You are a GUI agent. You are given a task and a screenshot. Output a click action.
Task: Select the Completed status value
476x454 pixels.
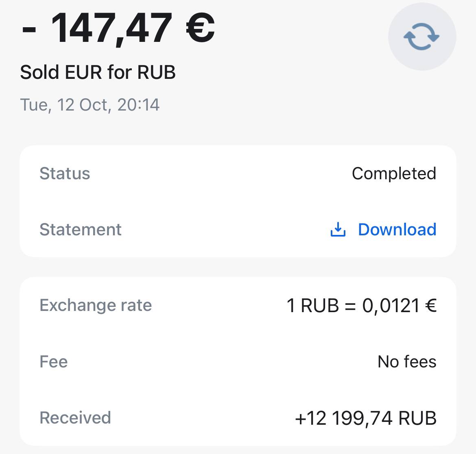(394, 174)
